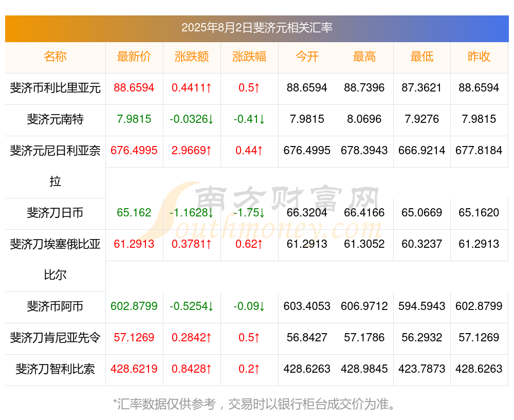Click the 涨跌幅 column header
The height and width of the screenshot is (420, 514).
[x=249, y=57]
